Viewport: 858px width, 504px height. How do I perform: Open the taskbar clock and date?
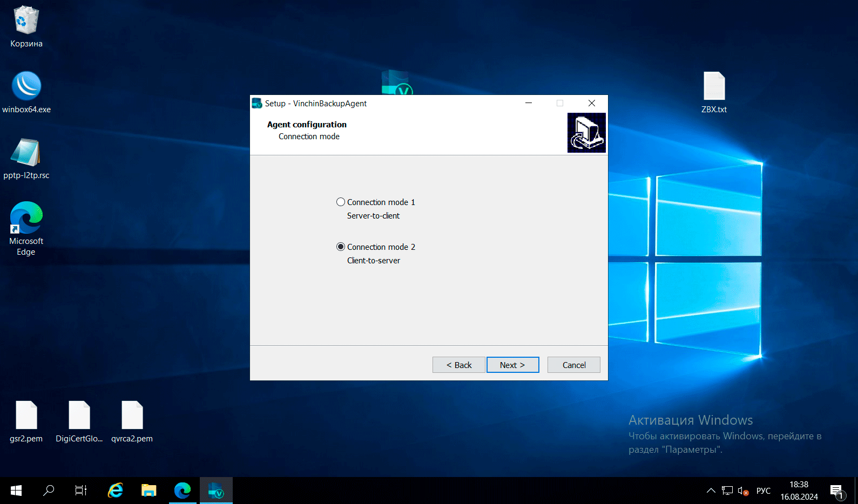(799, 491)
